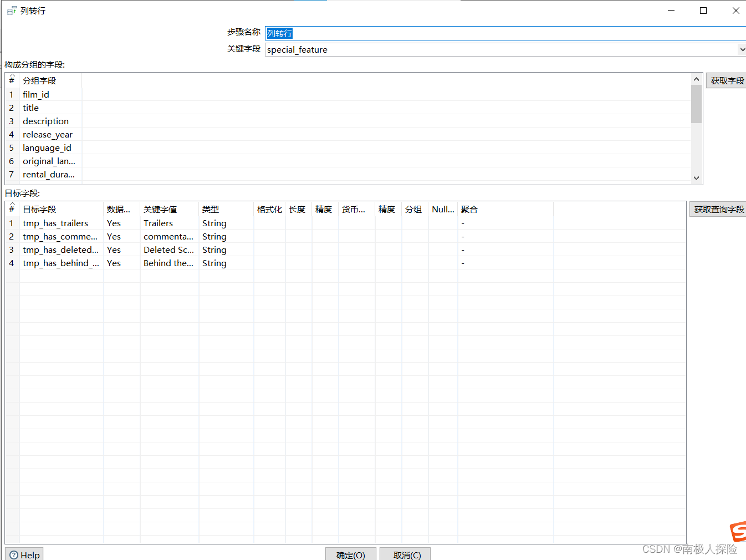
Task: Select the description group field row
Action: [348, 121]
